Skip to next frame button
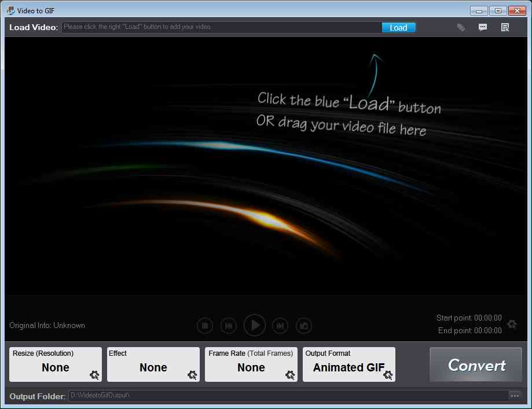532x409 pixels. click(x=280, y=326)
